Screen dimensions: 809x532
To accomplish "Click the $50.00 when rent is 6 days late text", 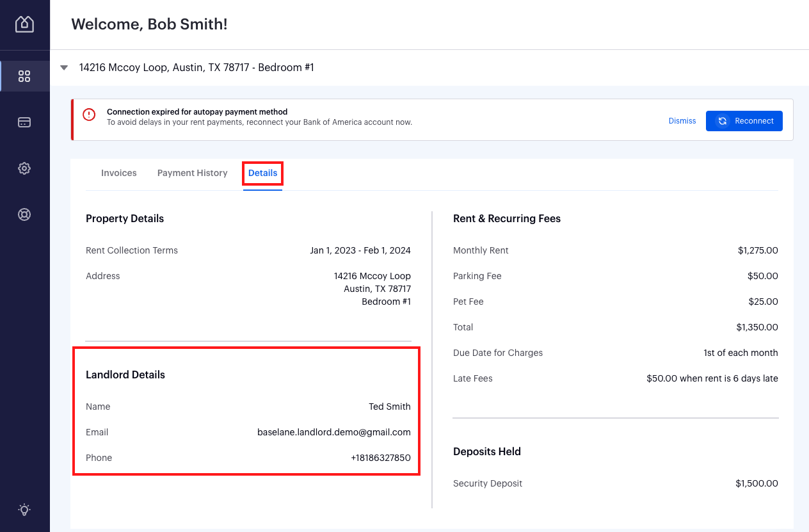I will (712, 378).
